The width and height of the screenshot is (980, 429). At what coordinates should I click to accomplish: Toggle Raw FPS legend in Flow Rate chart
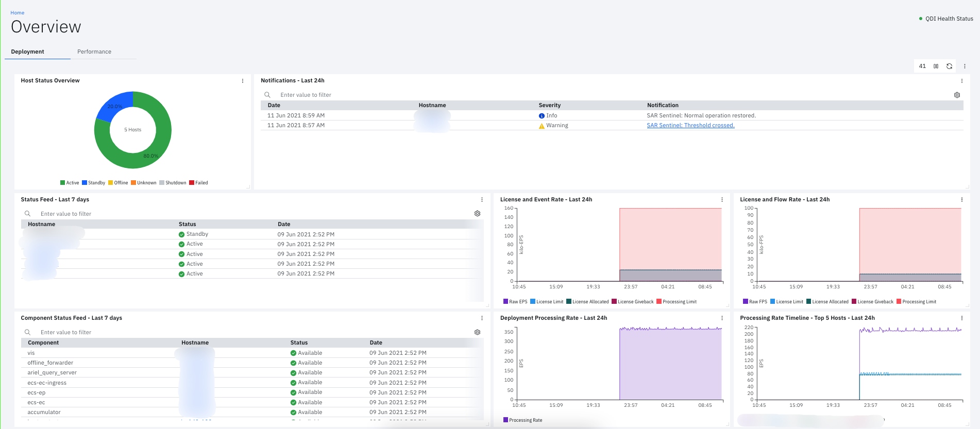[755, 302]
